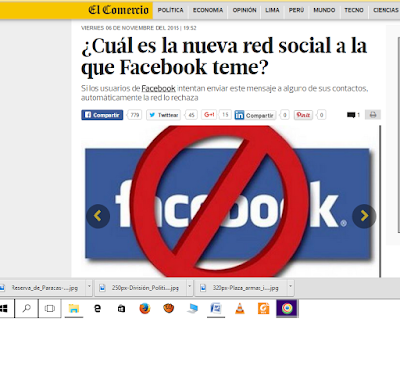Switch to the Chrome browser taskbar icon
Screen dimensions: 400x376
pyautogui.click(x=287, y=309)
